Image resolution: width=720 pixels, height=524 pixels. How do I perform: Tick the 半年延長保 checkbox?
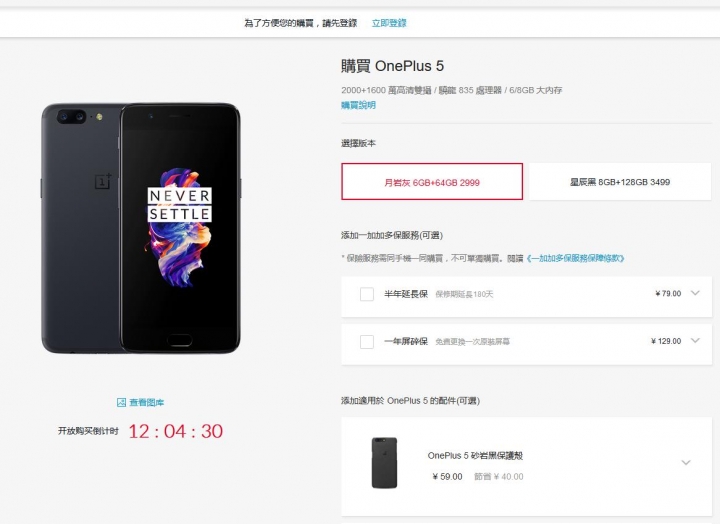(x=367, y=294)
